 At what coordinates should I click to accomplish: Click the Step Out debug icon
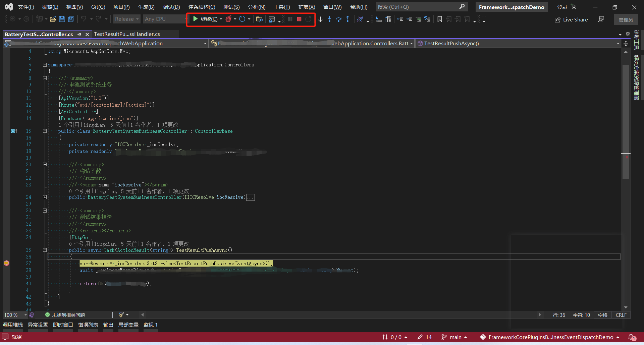click(x=347, y=19)
